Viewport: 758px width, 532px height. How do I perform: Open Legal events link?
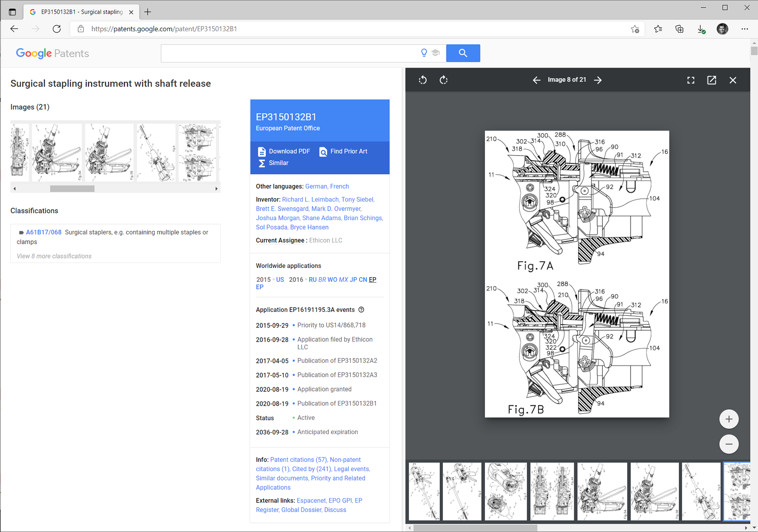pos(351,469)
